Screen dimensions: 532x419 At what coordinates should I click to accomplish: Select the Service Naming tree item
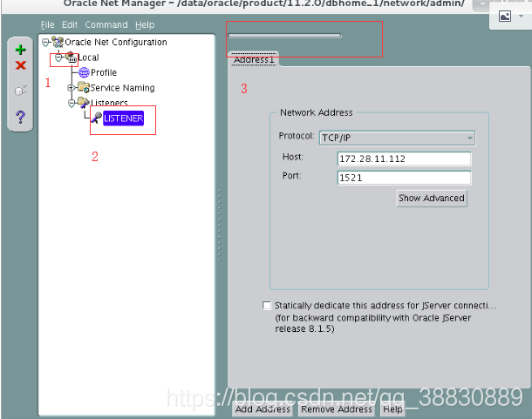(x=122, y=88)
